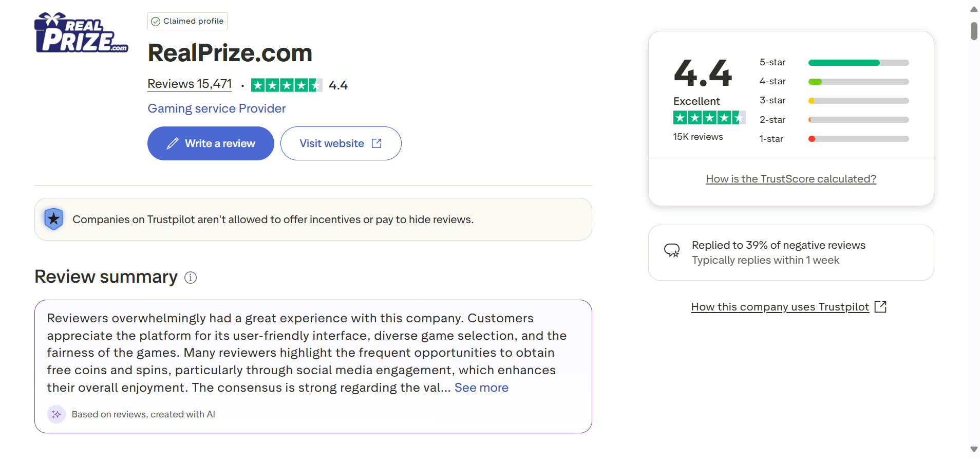Select the 3-star rating filter row
980x458 pixels.
coord(834,101)
